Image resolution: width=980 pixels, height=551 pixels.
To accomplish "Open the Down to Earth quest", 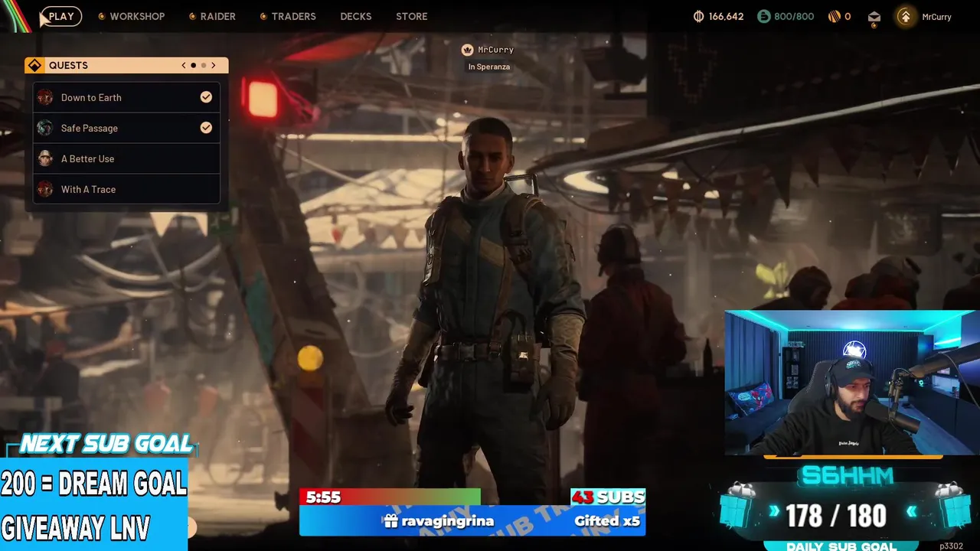I will coord(126,97).
